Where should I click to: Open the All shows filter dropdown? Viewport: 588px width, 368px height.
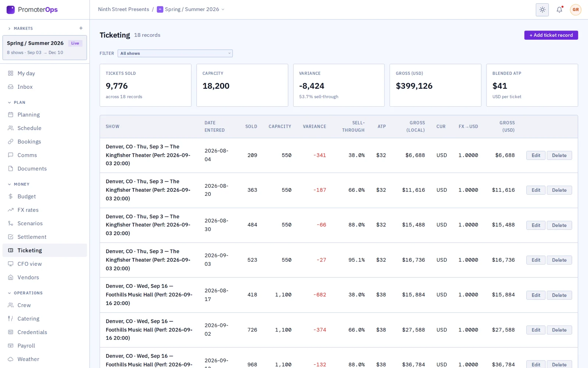(x=175, y=53)
